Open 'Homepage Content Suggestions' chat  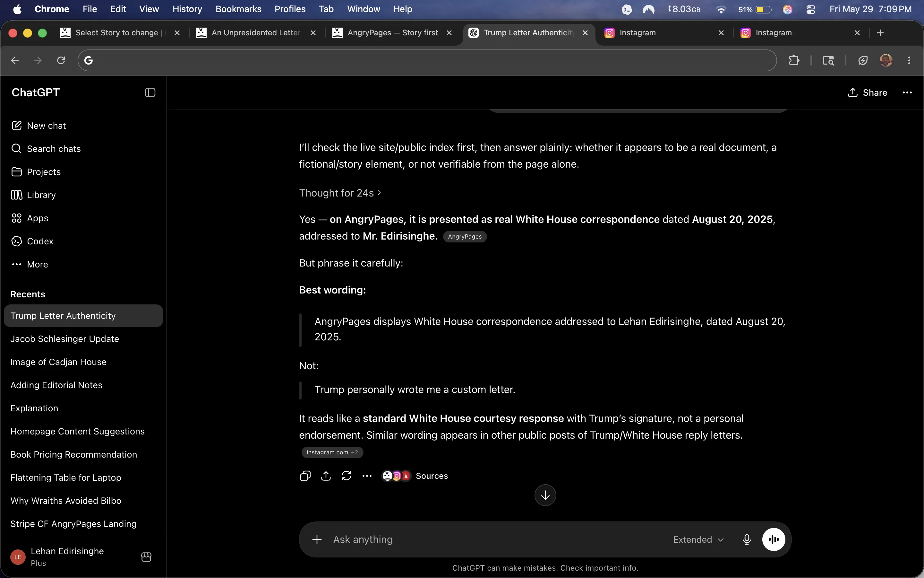pos(83,432)
